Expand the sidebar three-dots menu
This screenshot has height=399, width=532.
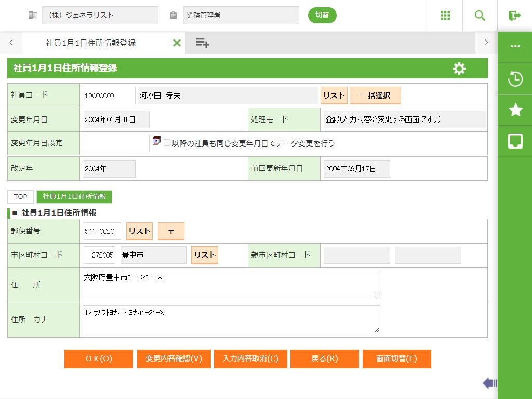coord(515,46)
